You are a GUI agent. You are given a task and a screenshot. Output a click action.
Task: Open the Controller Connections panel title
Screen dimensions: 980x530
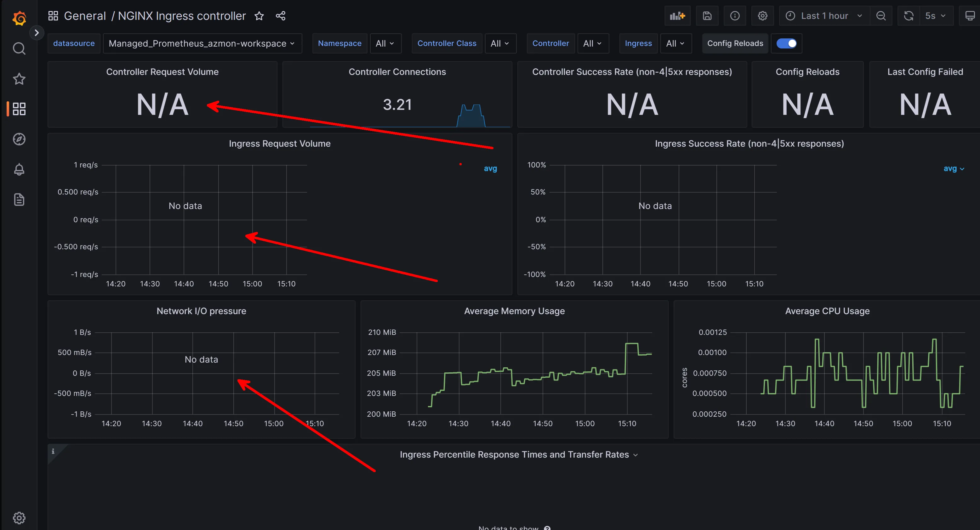[x=397, y=72]
